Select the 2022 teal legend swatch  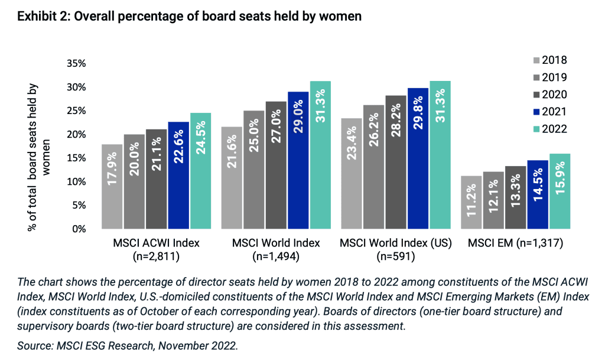[536, 129]
